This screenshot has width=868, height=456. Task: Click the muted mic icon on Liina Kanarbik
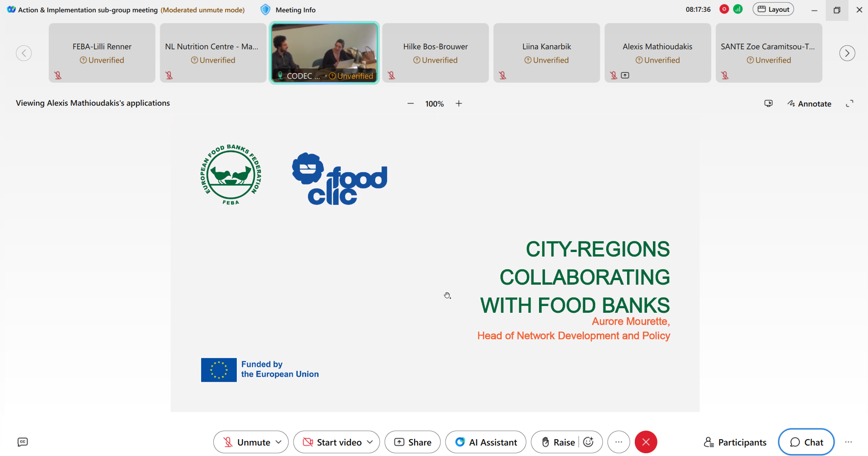click(503, 75)
